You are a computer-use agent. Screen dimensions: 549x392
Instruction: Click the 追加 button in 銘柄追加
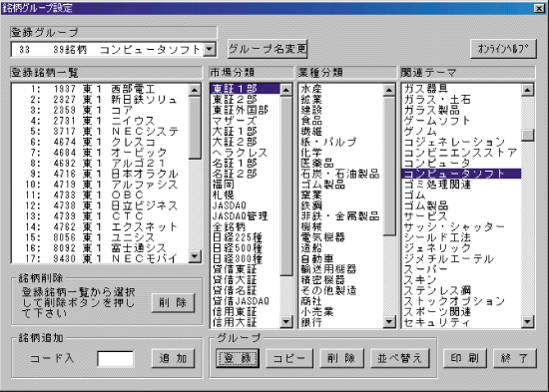point(173,358)
